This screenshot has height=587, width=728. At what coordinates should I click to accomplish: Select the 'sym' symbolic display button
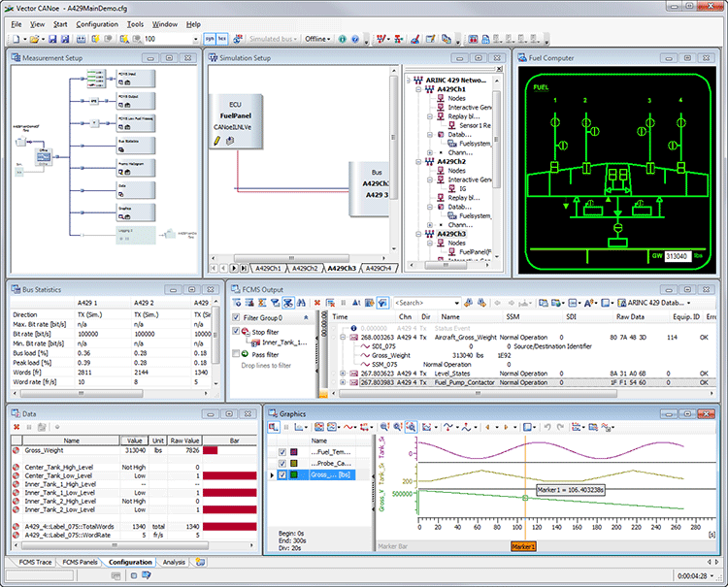209,39
